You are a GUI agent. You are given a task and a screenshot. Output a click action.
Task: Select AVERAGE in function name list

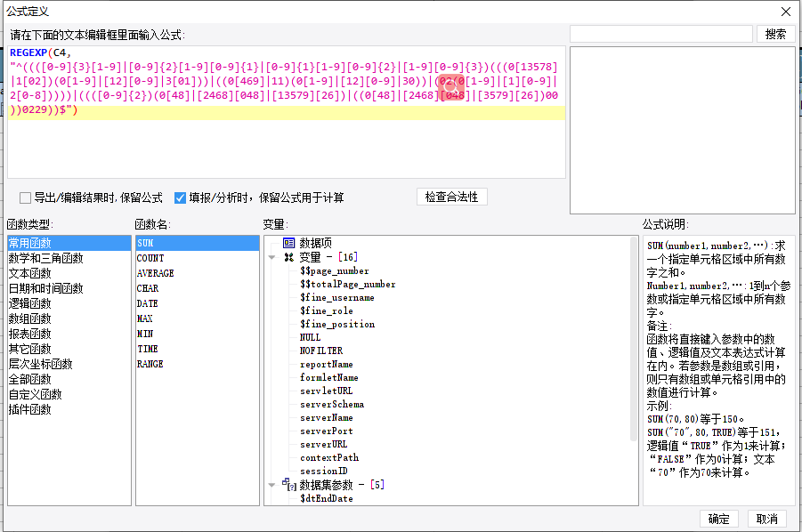pos(198,273)
